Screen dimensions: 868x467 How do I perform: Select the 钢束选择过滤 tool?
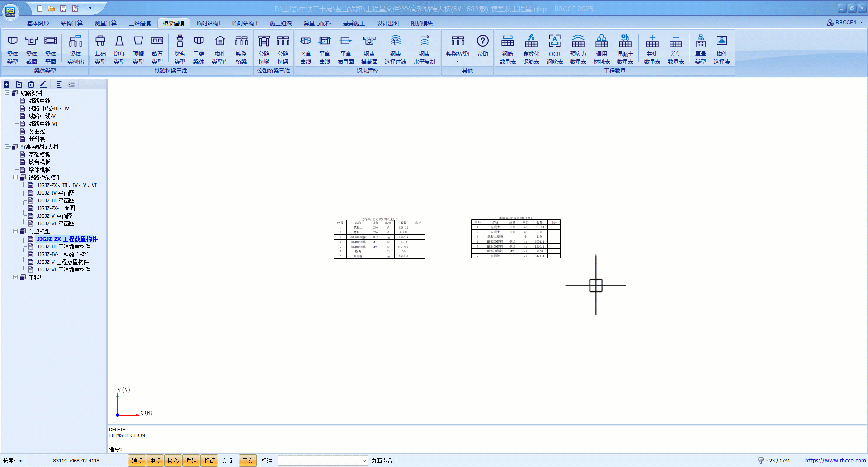tap(395, 49)
